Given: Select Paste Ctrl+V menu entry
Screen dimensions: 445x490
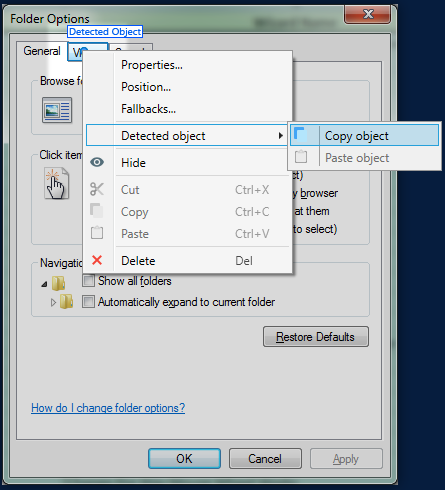Looking at the screenshot, I should (187, 234).
